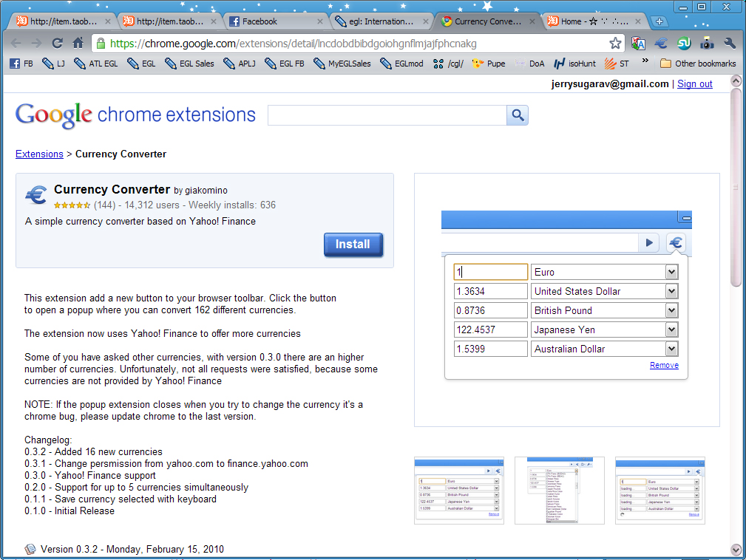Expand the British Pound dropdown

click(x=671, y=310)
